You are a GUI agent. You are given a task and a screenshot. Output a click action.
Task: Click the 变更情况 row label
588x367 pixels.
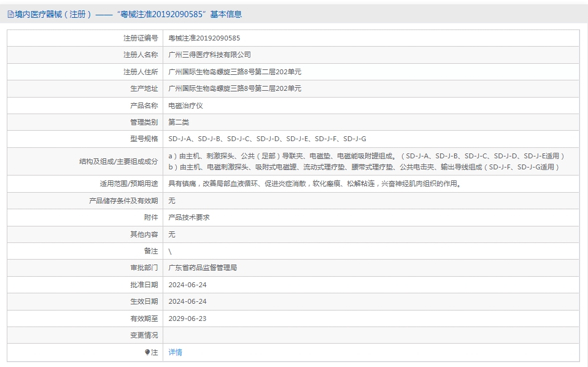(144, 335)
